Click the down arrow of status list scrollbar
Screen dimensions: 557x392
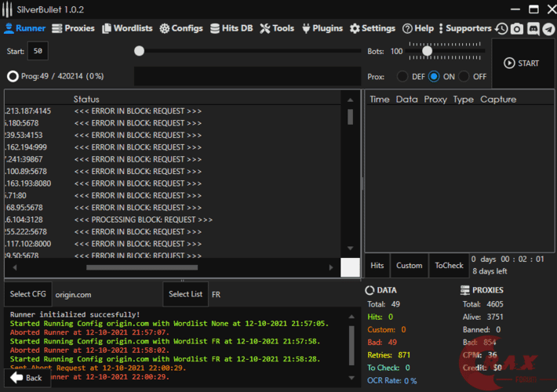tap(350, 249)
